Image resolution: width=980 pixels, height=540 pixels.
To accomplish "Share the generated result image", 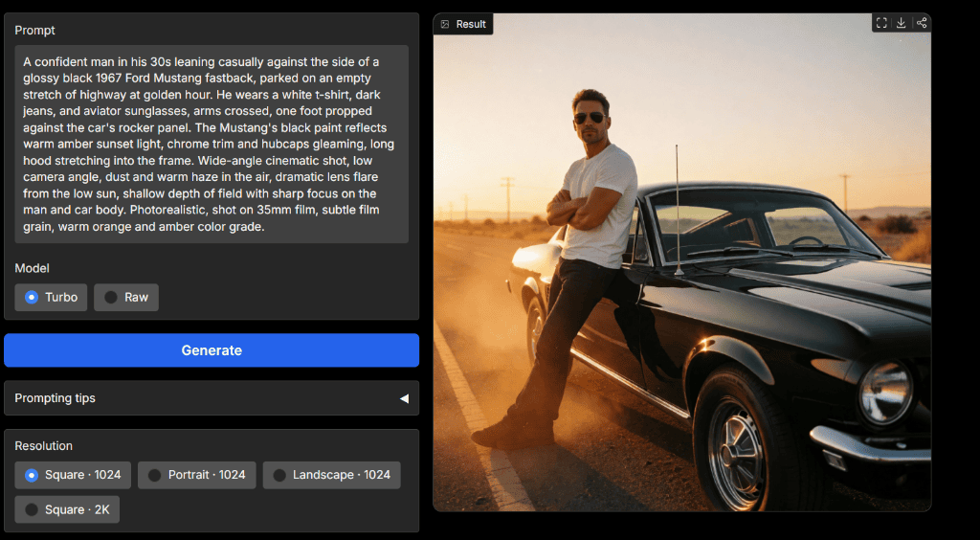I will (922, 23).
